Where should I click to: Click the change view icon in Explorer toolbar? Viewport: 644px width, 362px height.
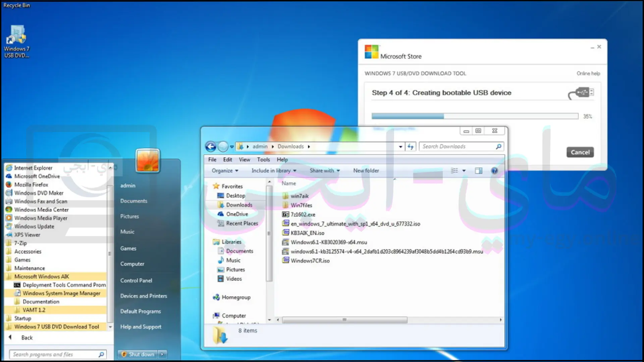tap(454, 171)
